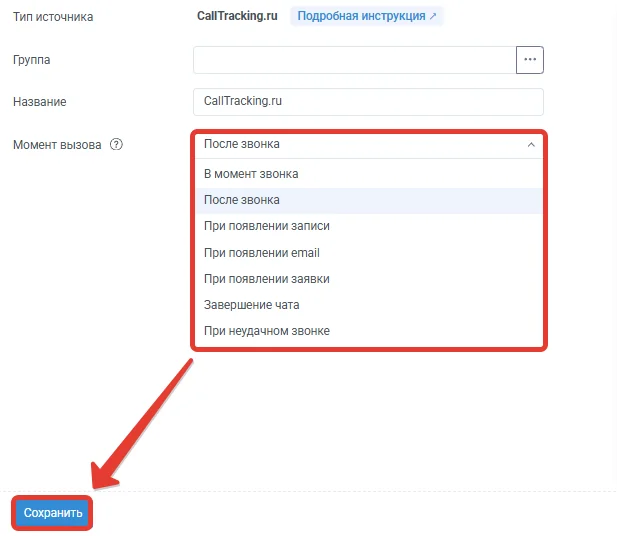Open the Группа picker via three-dots button
Viewport: 617px width, 536px height.
(x=530, y=60)
